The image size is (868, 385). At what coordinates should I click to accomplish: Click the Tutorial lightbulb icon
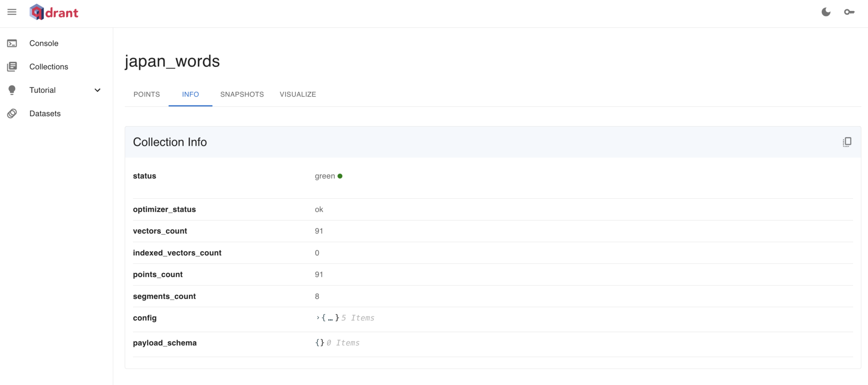pyautogui.click(x=12, y=90)
